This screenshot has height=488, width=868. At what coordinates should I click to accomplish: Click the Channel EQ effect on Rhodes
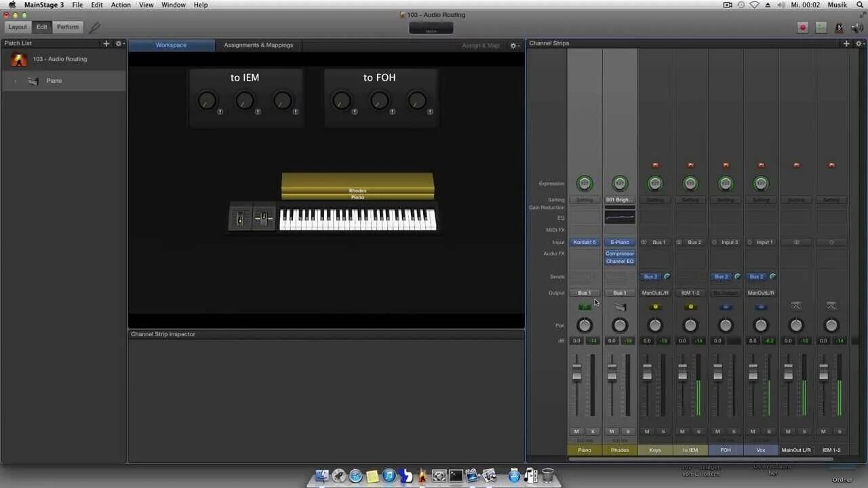pos(620,261)
